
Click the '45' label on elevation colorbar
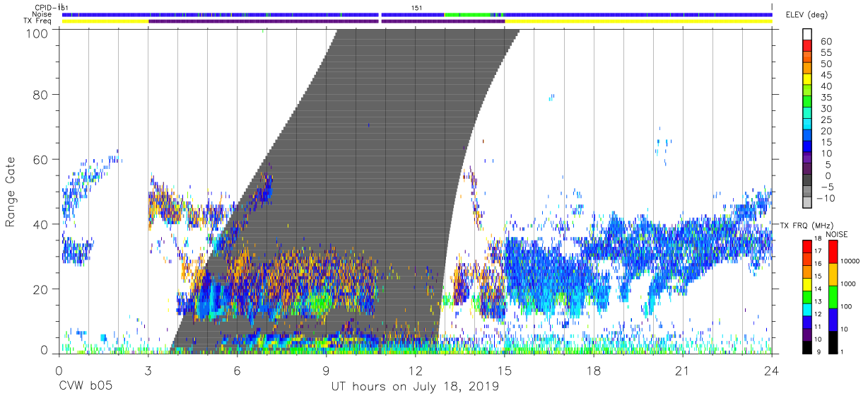coord(825,75)
